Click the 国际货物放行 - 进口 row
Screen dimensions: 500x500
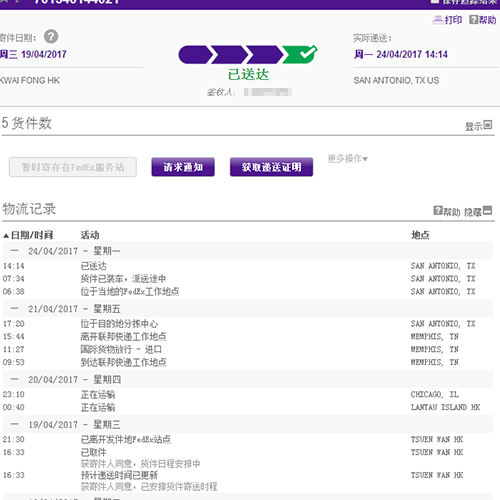pos(248,349)
